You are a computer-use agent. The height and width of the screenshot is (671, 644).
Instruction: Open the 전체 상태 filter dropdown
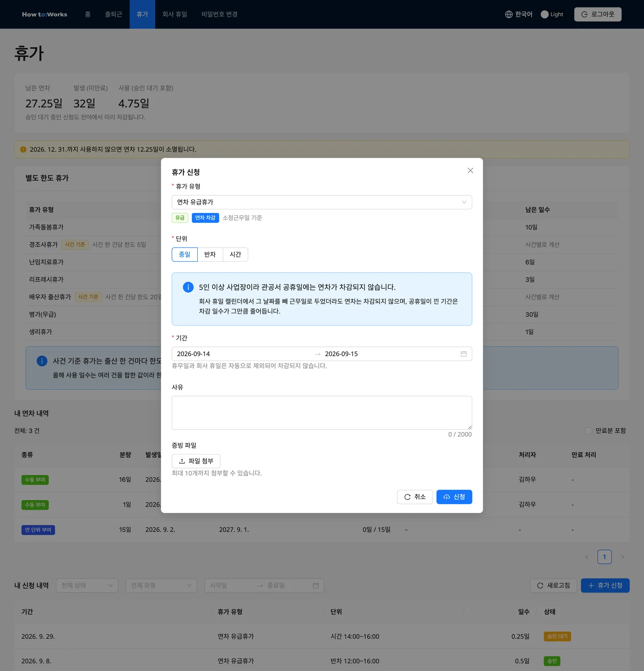[87, 586]
